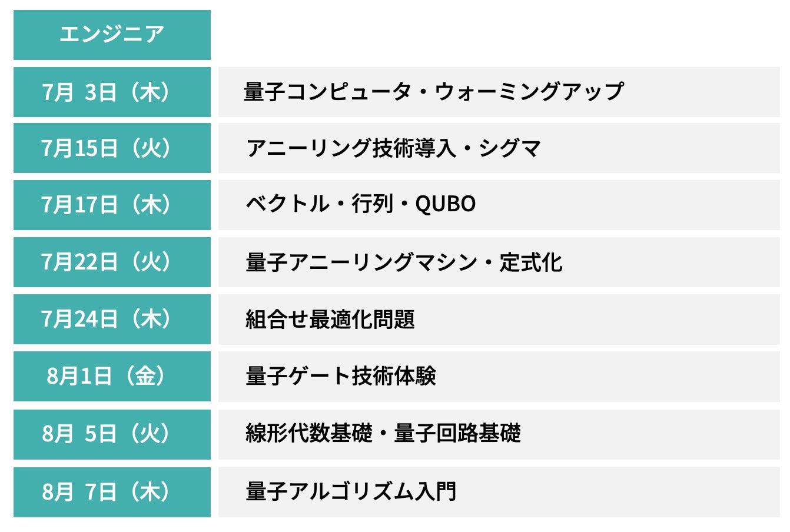Screen dimensions: 790x532
Task: Click the 8月7日(木) date cell
Action: 112,491
